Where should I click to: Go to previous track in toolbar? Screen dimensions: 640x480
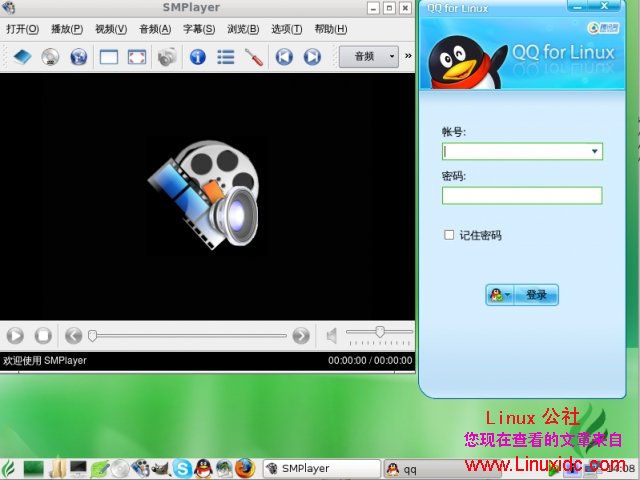284,57
